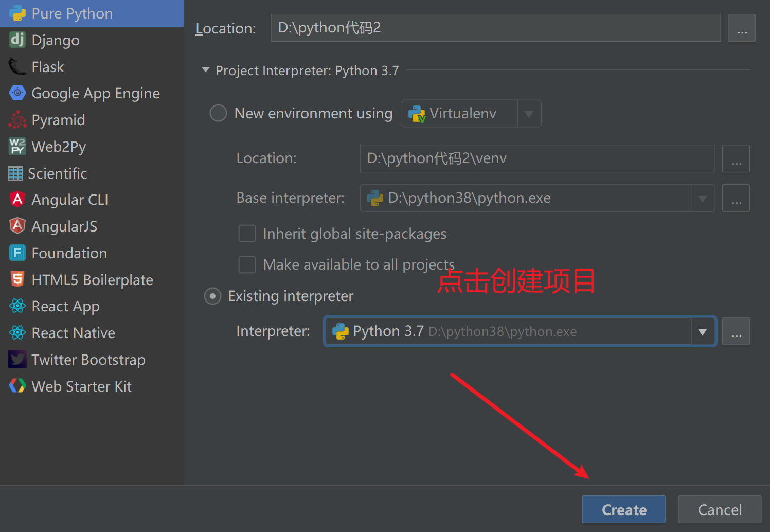This screenshot has height=532, width=770.
Task: Click the Angular CLI icon
Action: tap(17, 200)
